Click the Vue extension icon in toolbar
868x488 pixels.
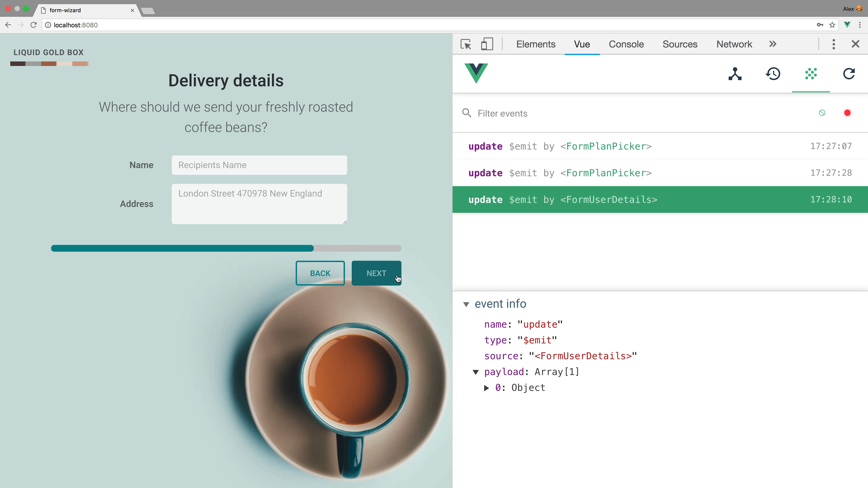click(x=847, y=25)
